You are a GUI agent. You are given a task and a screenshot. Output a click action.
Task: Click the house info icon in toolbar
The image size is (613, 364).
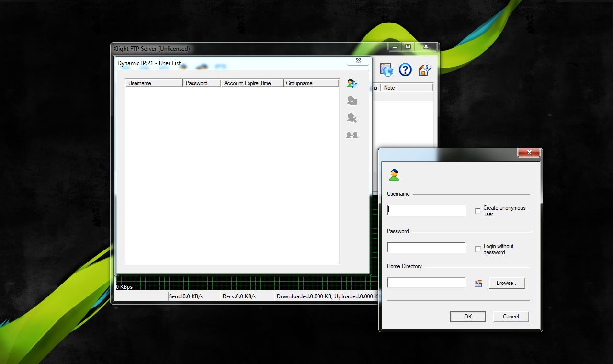tap(425, 70)
